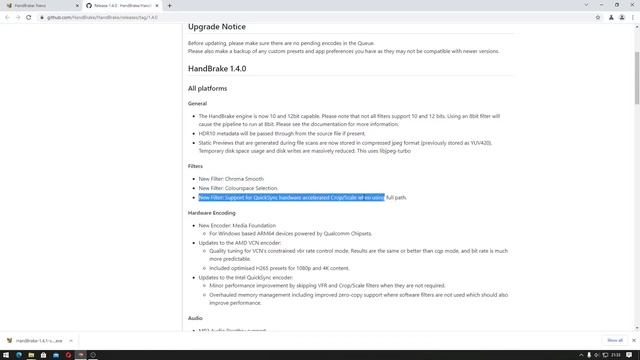This screenshot has height=360, width=640.
Task: Click the General subheading
Action: pos(197,104)
